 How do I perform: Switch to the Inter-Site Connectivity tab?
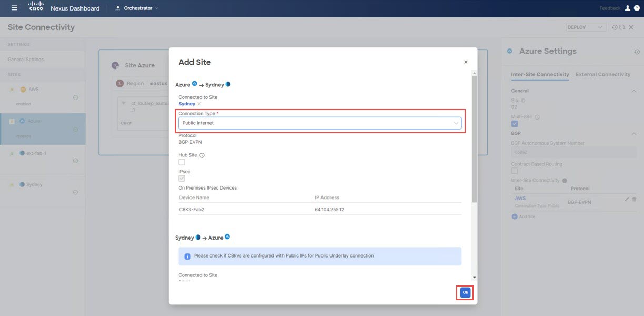pyautogui.click(x=540, y=74)
